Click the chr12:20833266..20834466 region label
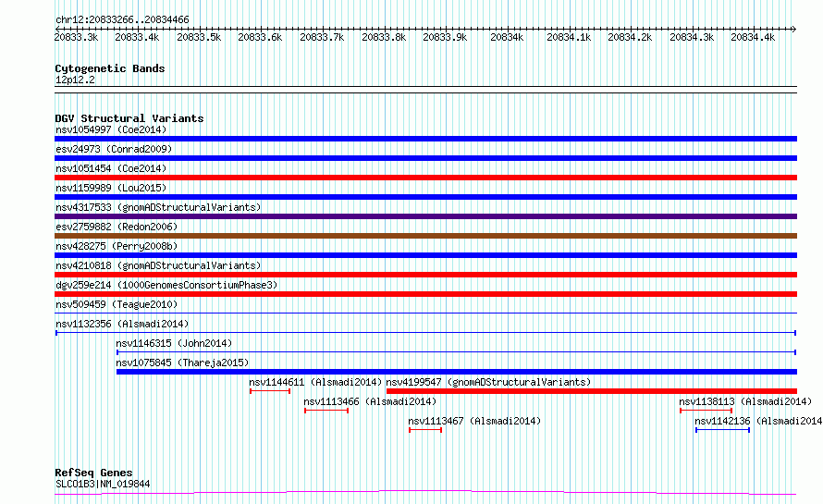 (x=122, y=20)
